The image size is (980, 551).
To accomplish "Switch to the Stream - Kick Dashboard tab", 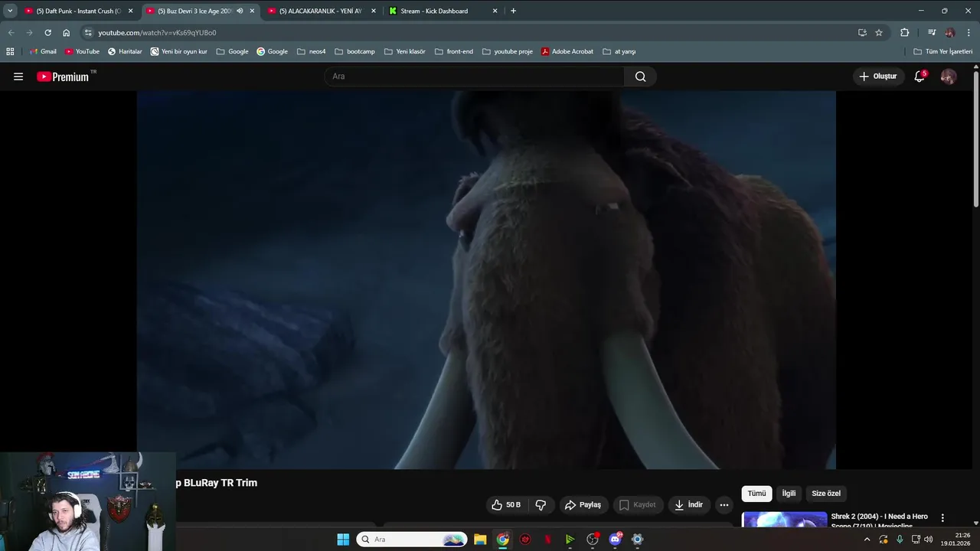I will (x=443, y=11).
